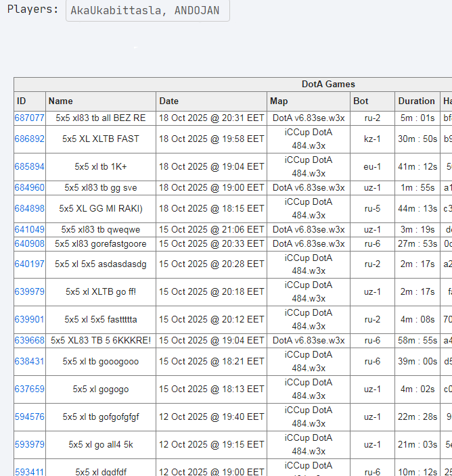The height and width of the screenshot is (476, 452).
Task: Click the ID column header
Action: pos(30,101)
